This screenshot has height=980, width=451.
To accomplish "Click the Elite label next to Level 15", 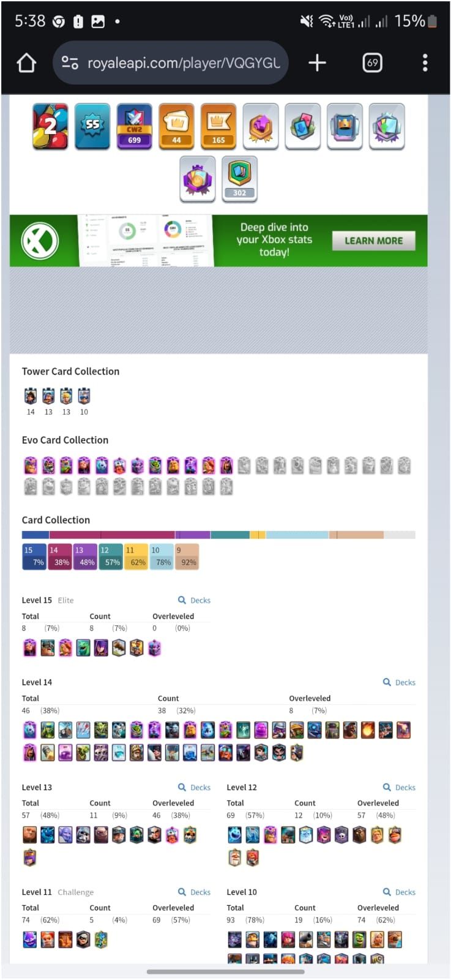I will point(65,600).
